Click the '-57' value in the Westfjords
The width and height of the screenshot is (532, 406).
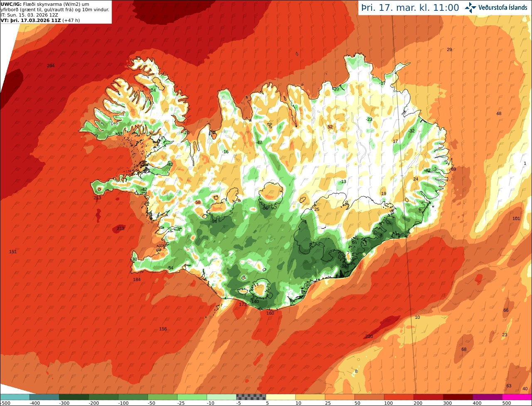tap(119, 134)
